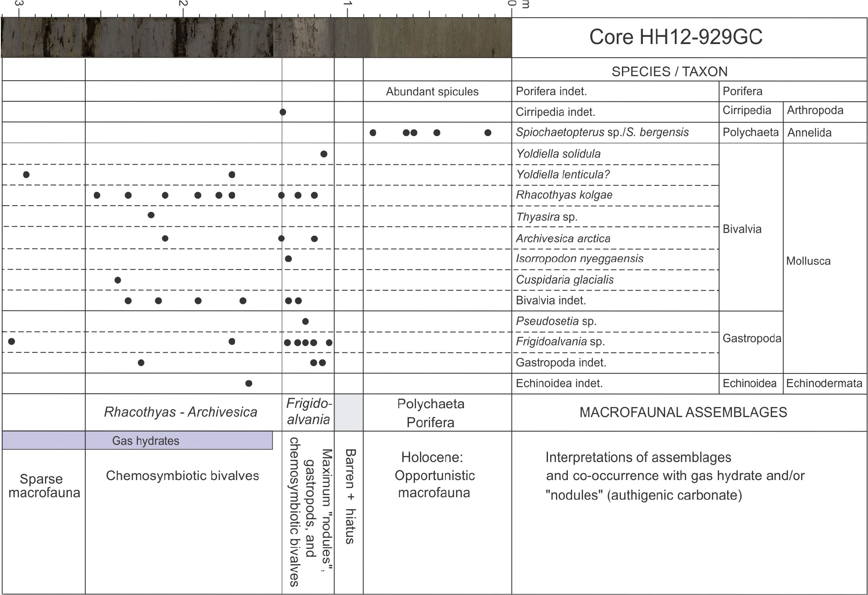Click the Echinoidea indet. data dot

coord(249,383)
